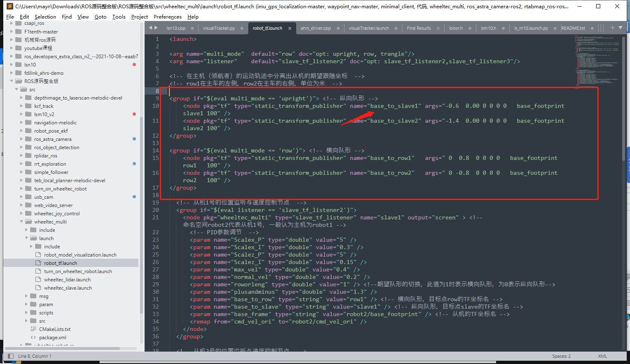Screen dimensions: 630x364
Task: Open the Preferences menu
Action: 168,17
